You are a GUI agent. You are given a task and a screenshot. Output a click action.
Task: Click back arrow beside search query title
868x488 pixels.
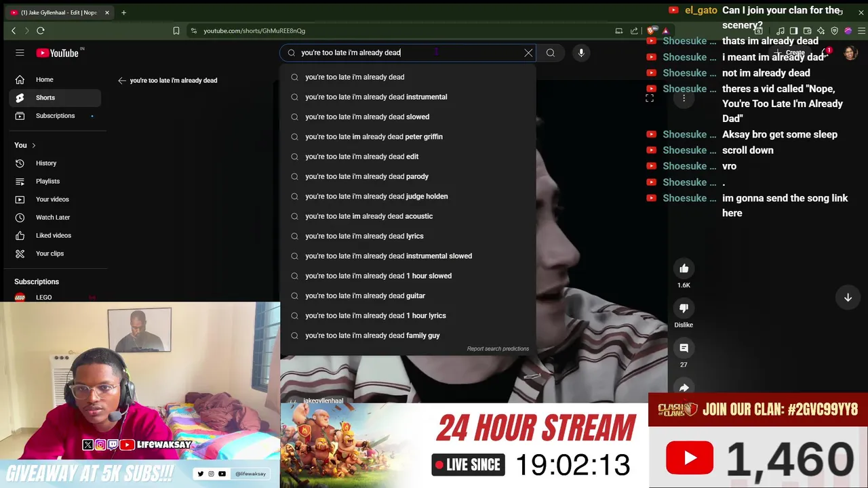[x=122, y=80]
